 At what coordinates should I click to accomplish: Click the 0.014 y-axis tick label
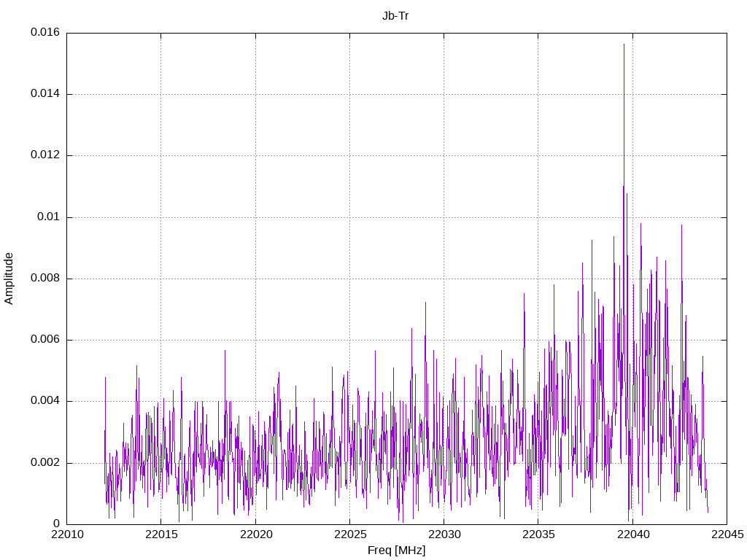[45, 94]
